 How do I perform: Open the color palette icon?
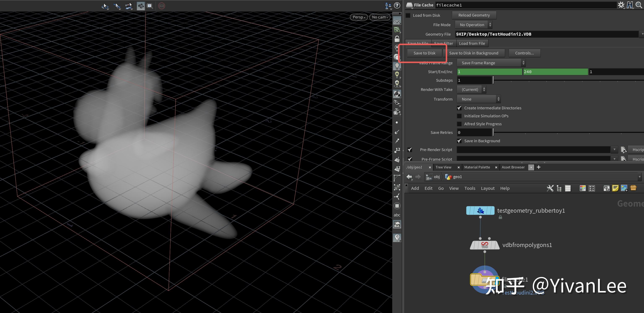point(583,188)
